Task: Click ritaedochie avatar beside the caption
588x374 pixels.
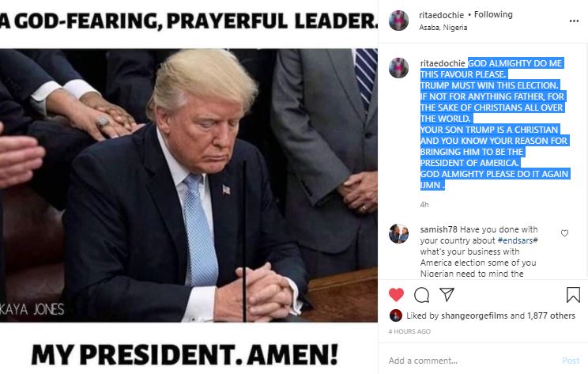Action: click(398, 68)
